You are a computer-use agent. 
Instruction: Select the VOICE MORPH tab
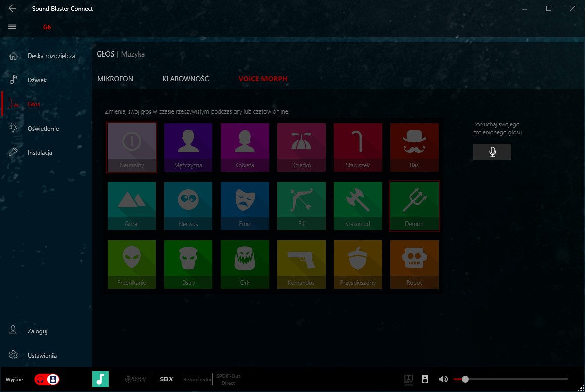(x=263, y=79)
